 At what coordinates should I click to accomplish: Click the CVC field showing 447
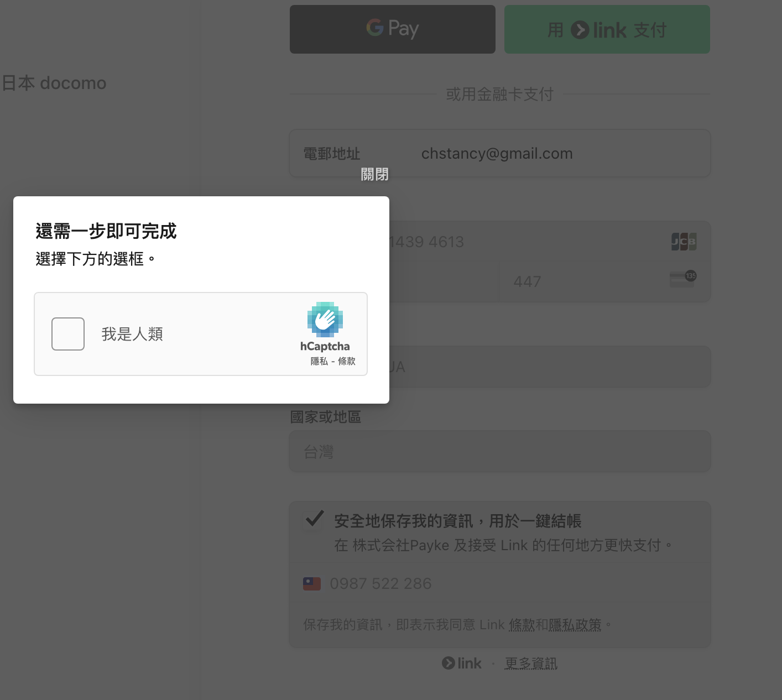pyautogui.click(x=605, y=281)
